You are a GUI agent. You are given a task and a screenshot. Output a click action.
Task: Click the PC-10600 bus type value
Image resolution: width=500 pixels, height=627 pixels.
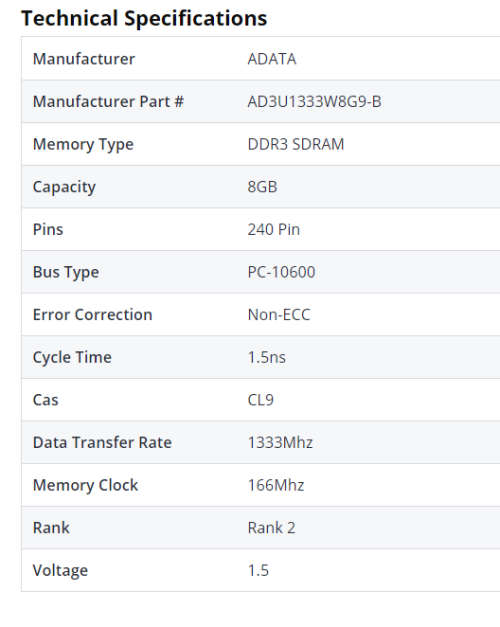(281, 272)
